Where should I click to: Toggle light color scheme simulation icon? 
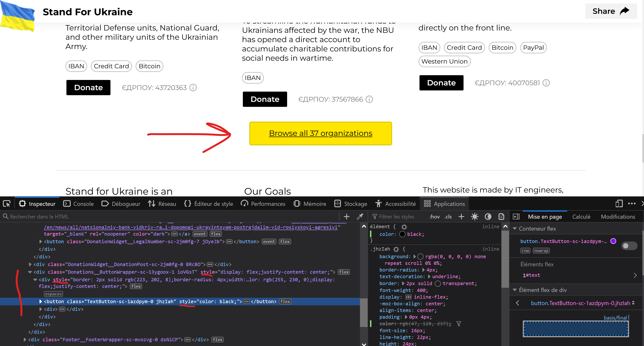coord(474,217)
